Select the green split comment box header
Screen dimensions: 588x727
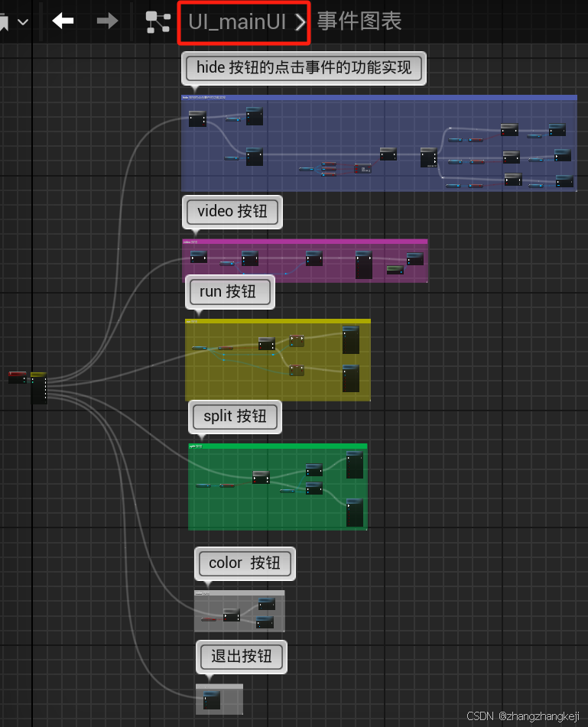pyautogui.click(x=278, y=446)
